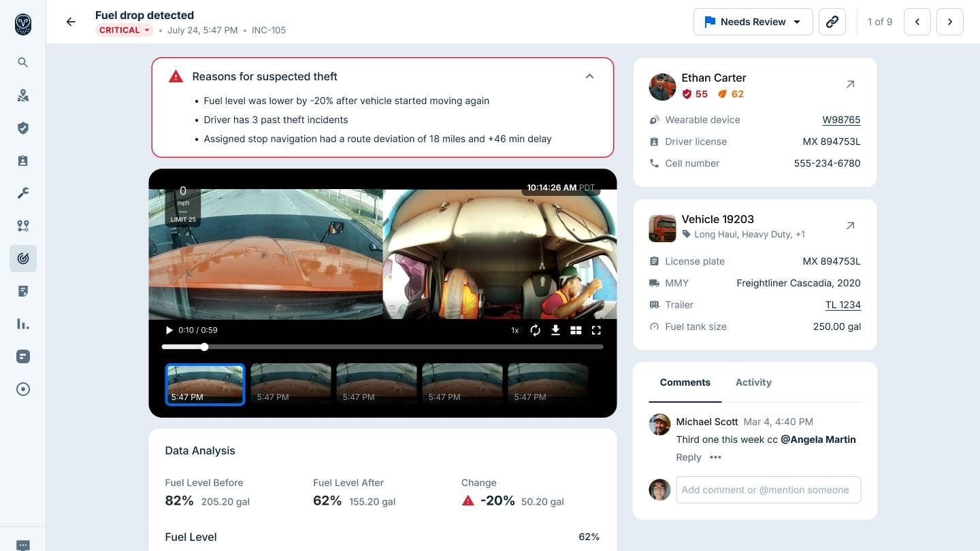Open Vehicle 19203 details arrow
The width and height of the screenshot is (980, 551).
click(x=850, y=226)
